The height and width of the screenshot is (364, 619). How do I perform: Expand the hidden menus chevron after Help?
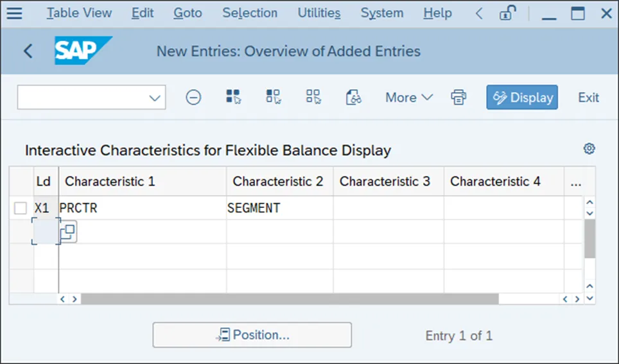pos(479,13)
